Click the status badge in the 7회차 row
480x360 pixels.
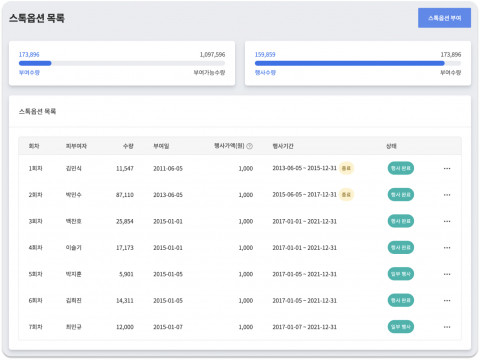401,327
